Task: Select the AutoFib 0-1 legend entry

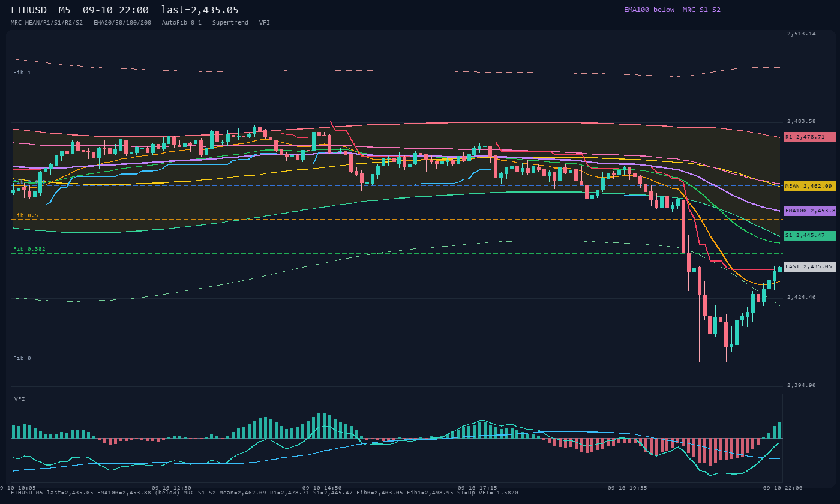Action: 182,23
